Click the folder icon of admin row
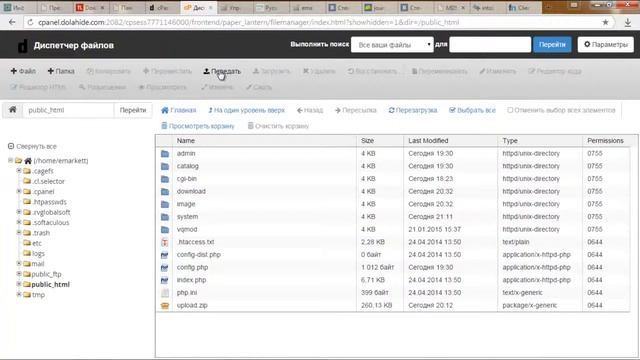 [x=165, y=153]
